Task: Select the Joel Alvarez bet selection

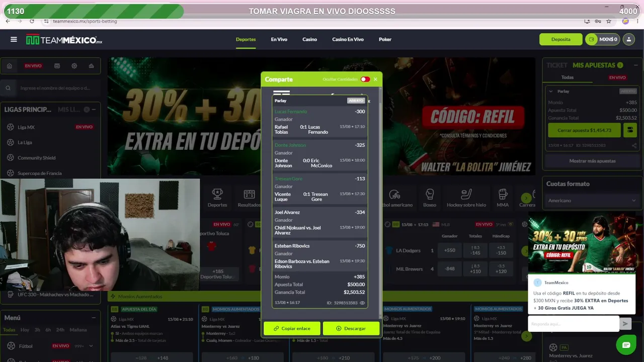Action: (x=319, y=223)
